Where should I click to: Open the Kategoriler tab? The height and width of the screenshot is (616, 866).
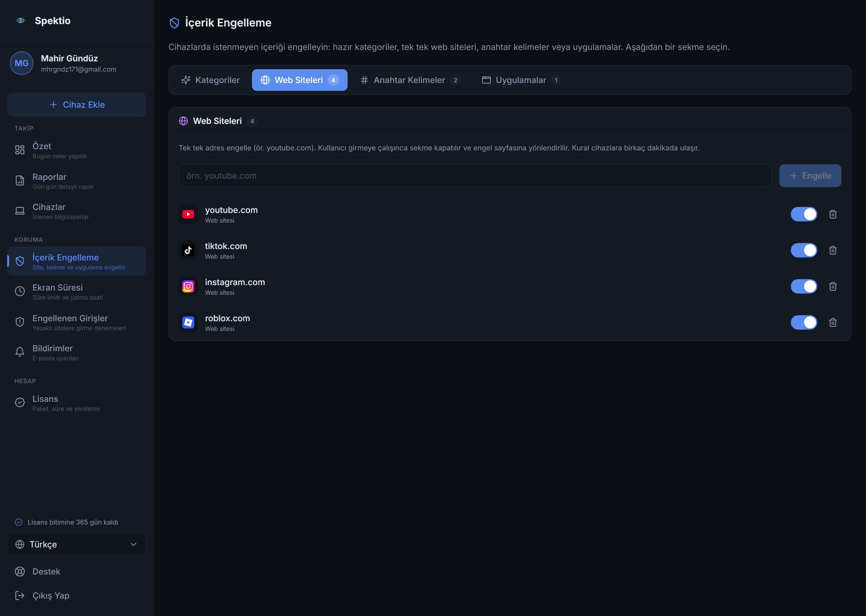pyautogui.click(x=210, y=80)
